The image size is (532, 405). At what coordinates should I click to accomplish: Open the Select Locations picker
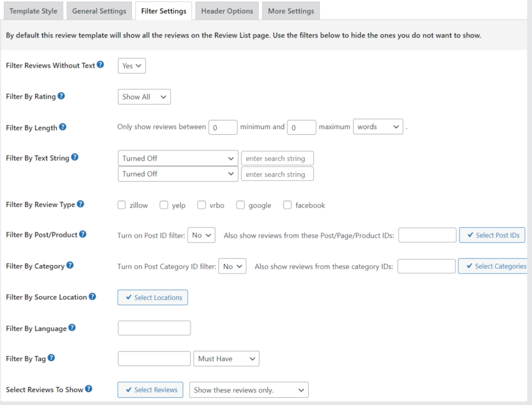click(153, 297)
